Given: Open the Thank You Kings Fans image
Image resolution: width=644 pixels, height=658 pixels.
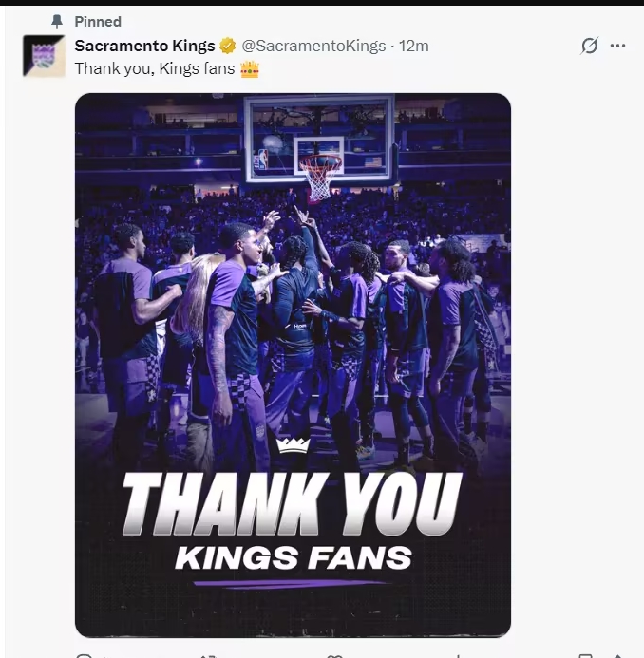Looking at the screenshot, I should 293,285.
